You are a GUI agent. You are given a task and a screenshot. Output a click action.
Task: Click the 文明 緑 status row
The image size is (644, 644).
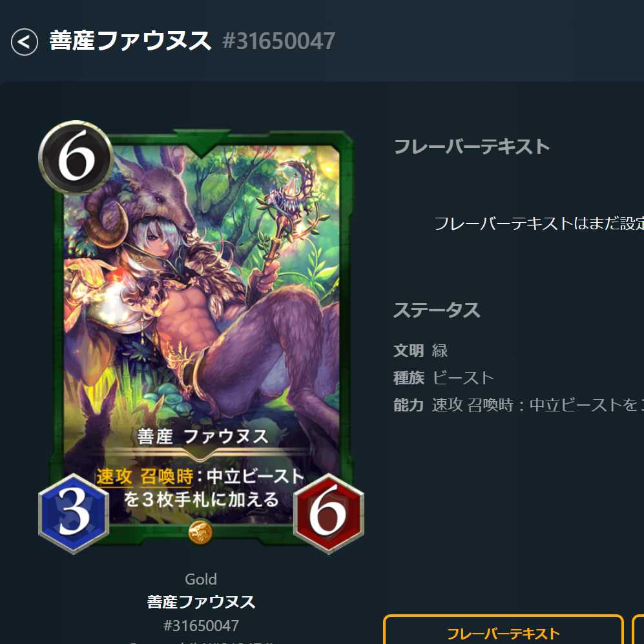coord(421,351)
